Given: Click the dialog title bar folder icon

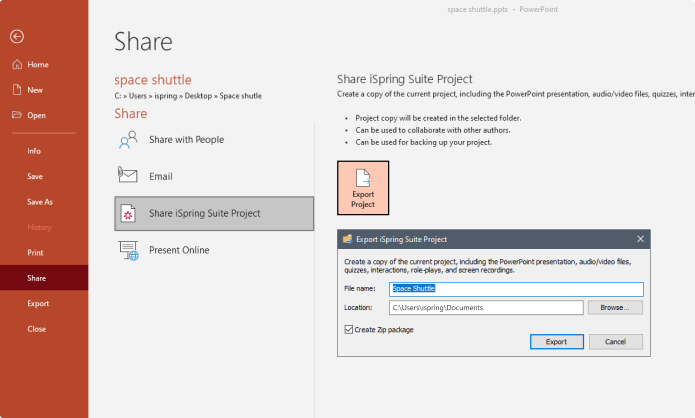Looking at the screenshot, I should pos(348,239).
